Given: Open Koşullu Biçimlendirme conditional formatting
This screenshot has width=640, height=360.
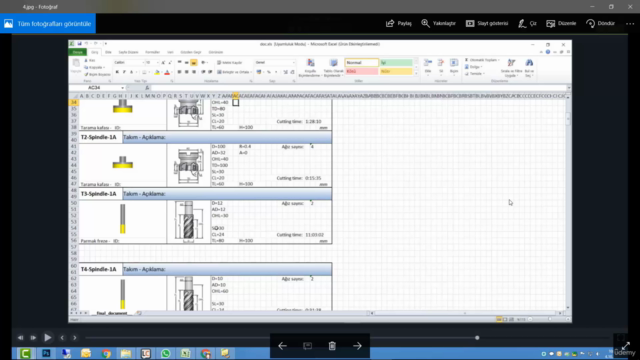Looking at the screenshot, I should click(x=310, y=67).
